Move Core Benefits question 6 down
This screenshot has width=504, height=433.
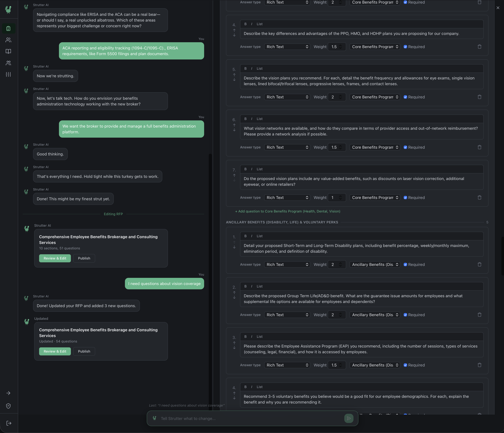click(234, 130)
